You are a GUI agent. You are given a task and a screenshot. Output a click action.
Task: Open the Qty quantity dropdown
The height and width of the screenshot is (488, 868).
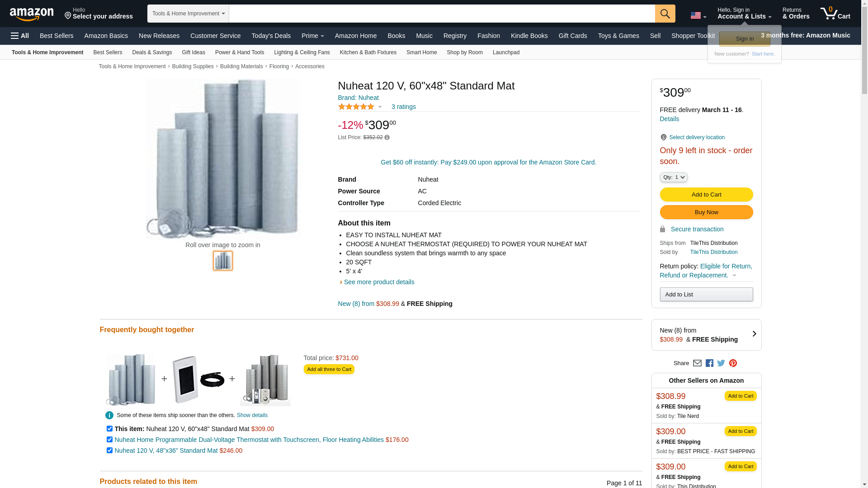click(x=674, y=177)
